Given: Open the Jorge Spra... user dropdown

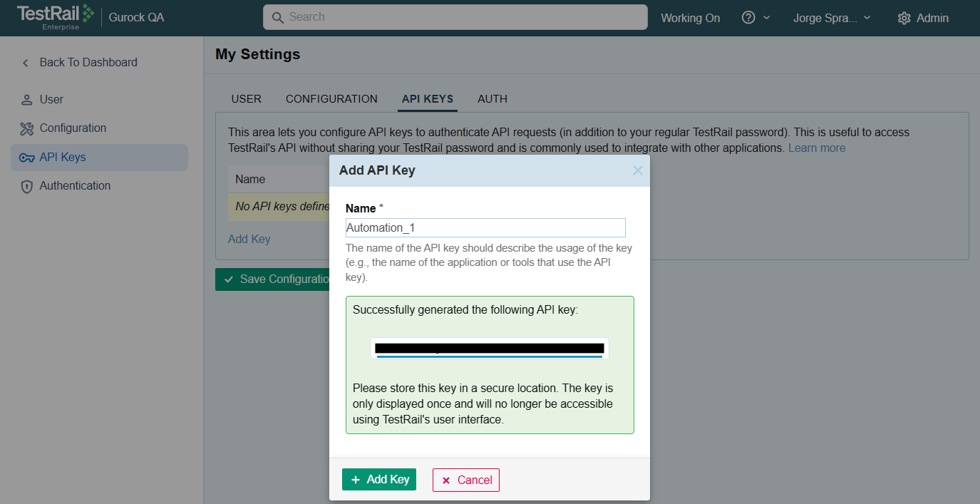Looking at the screenshot, I should [832, 18].
